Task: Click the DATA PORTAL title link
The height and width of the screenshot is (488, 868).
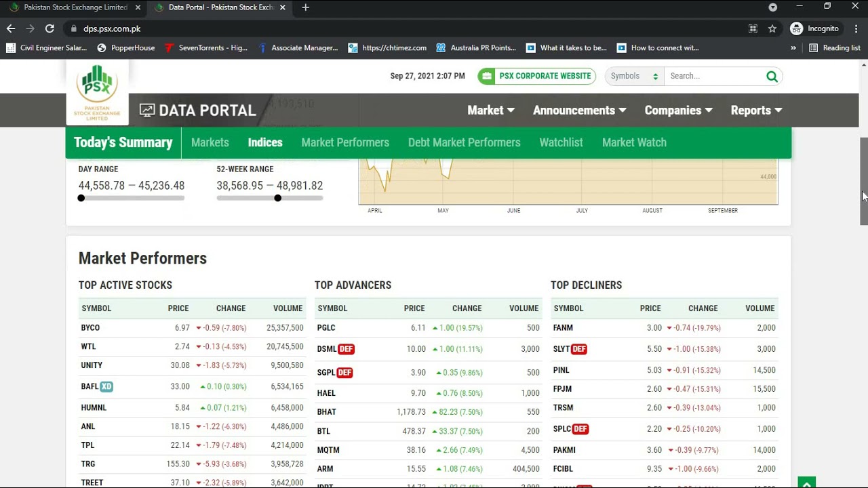Action: click(197, 110)
